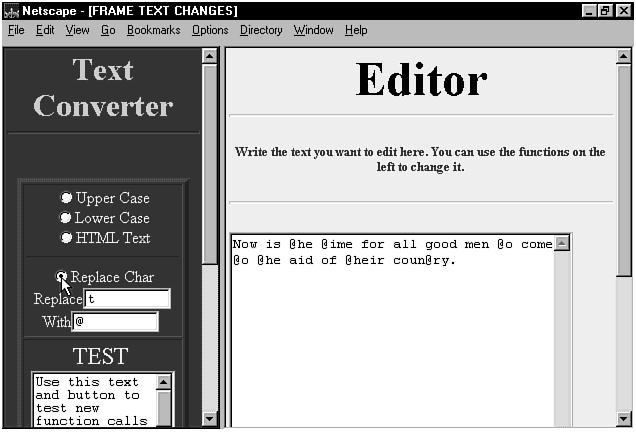Open the Help menu

click(356, 30)
